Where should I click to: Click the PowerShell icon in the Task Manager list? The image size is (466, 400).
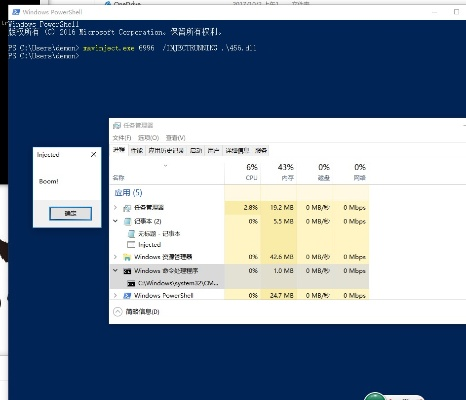(x=127, y=296)
